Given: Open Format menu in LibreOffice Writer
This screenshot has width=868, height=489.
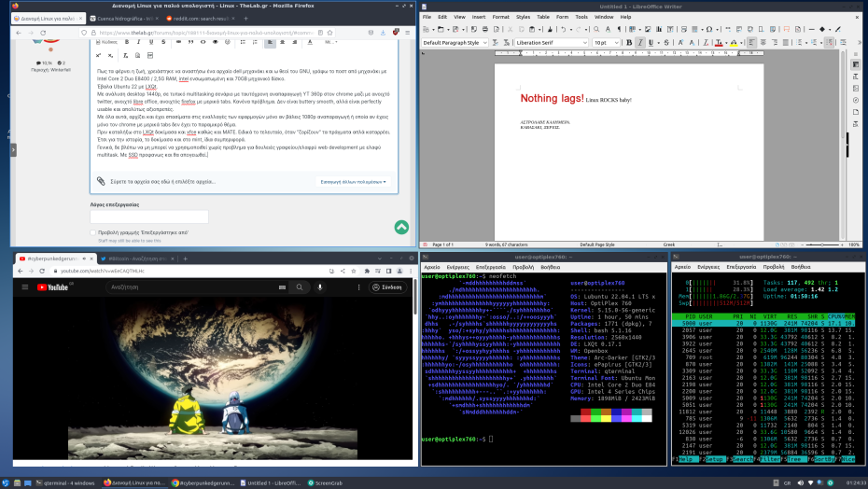Looking at the screenshot, I should [500, 17].
